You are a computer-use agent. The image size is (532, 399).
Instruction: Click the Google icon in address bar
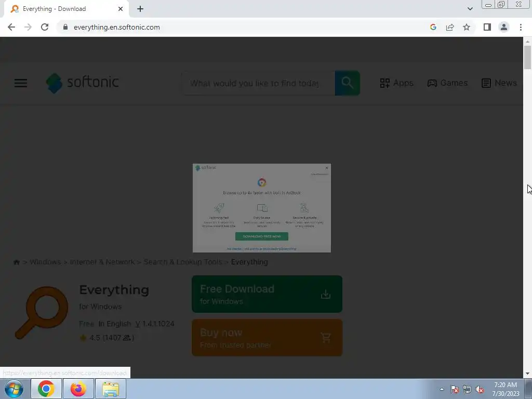(x=433, y=27)
